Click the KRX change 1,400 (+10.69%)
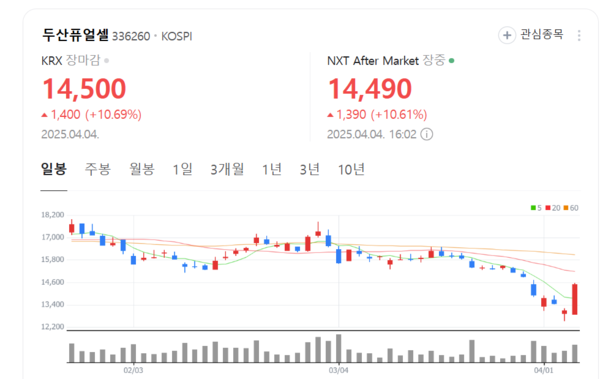Image resolution: width=600 pixels, height=379 pixels. (x=91, y=114)
